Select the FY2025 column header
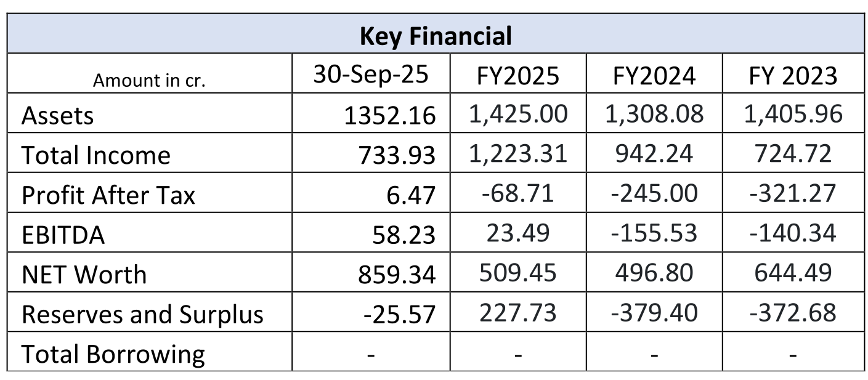This screenshot has width=868, height=380. click(518, 76)
